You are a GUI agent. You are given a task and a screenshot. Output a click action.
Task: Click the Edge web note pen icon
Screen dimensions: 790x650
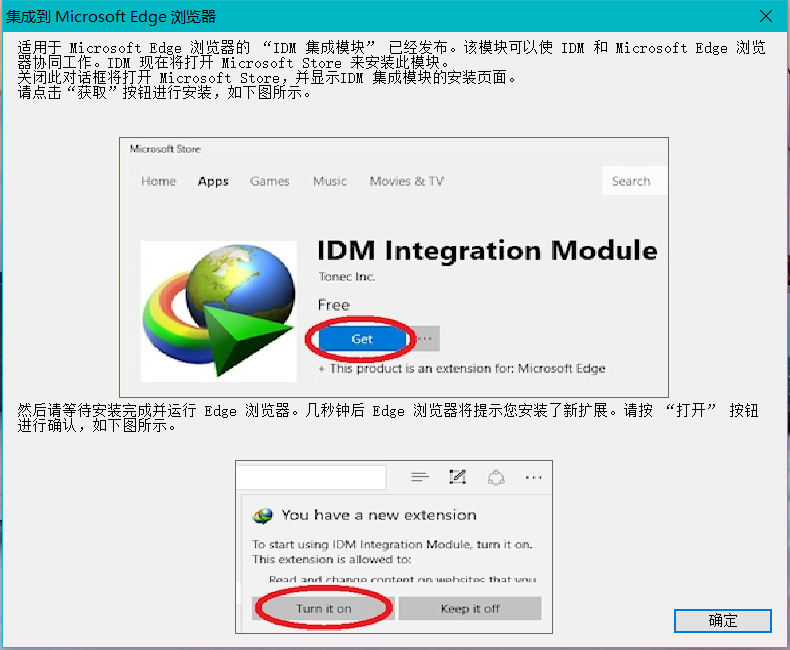(x=457, y=477)
